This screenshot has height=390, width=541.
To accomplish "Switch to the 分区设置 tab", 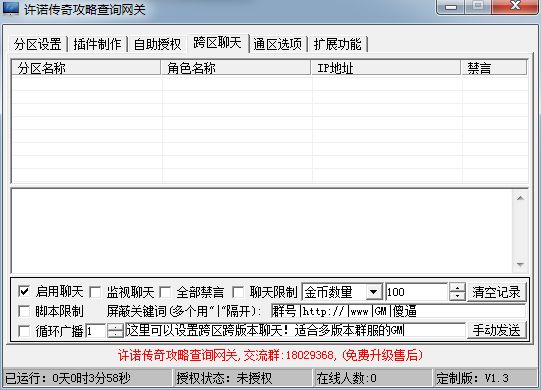I will [x=38, y=44].
